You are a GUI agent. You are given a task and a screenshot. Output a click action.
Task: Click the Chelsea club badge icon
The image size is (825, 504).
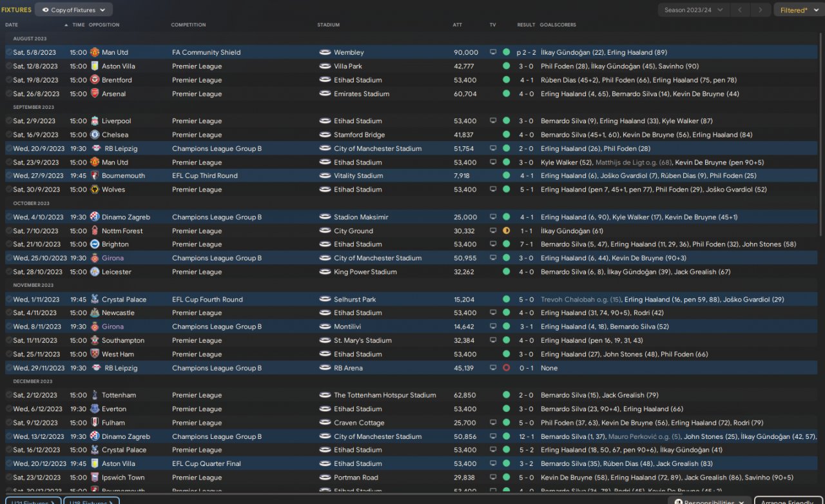coord(95,135)
